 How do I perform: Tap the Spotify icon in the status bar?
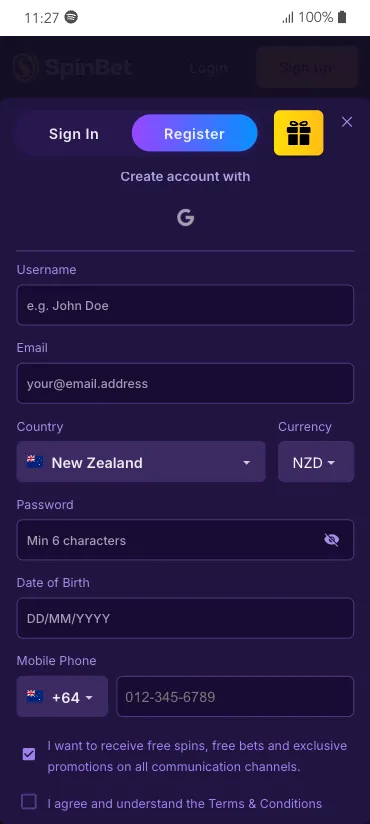tap(71, 17)
